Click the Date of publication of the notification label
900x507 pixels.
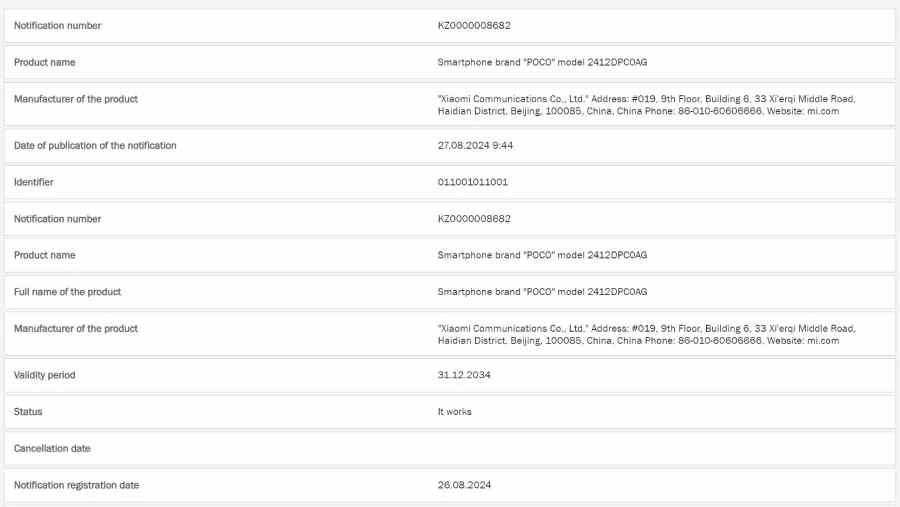(95, 145)
